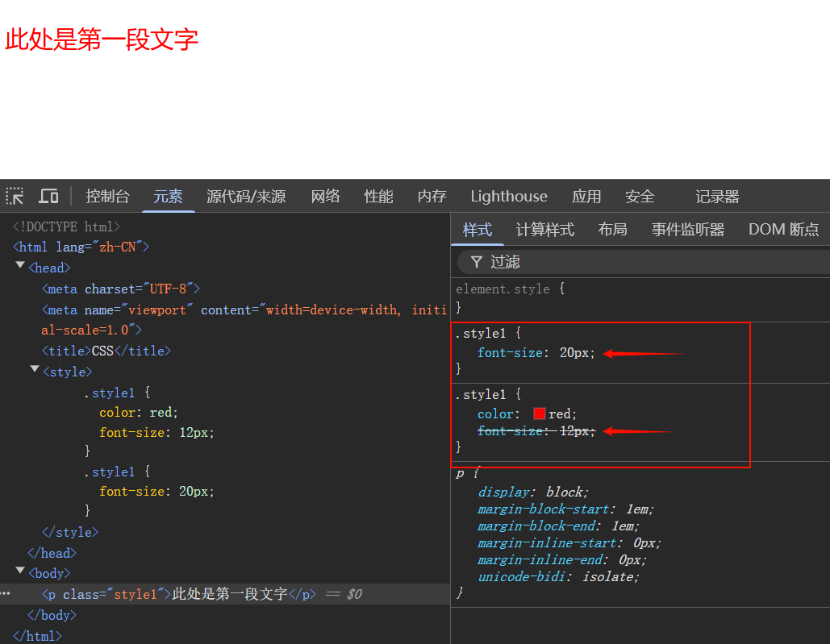Activate the inspect element picker icon

15,196
